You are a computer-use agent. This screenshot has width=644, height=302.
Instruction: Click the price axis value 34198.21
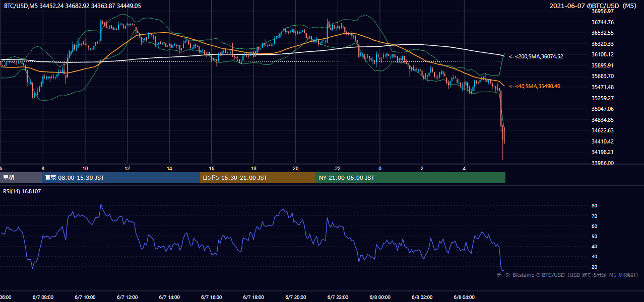coord(602,152)
